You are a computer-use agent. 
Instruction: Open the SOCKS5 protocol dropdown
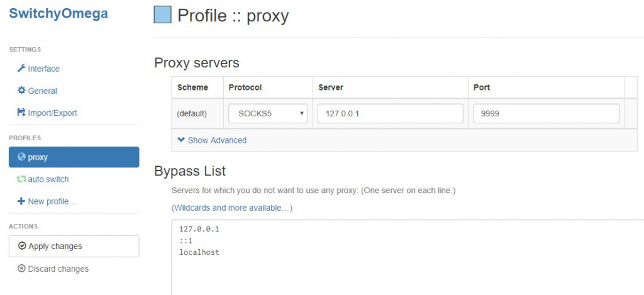click(268, 114)
